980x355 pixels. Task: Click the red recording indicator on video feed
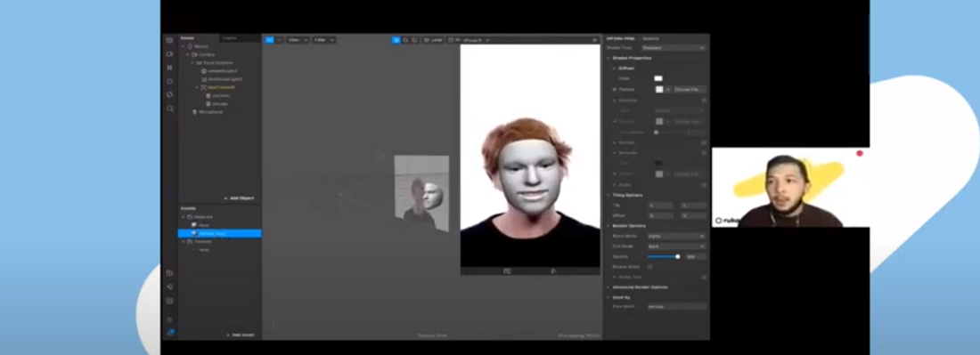coord(860,153)
